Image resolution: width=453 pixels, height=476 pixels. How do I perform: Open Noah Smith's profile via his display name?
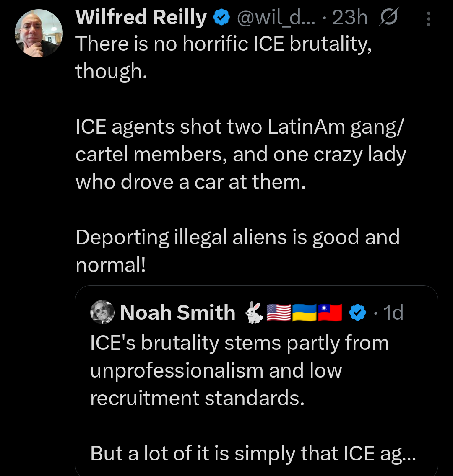(x=178, y=313)
